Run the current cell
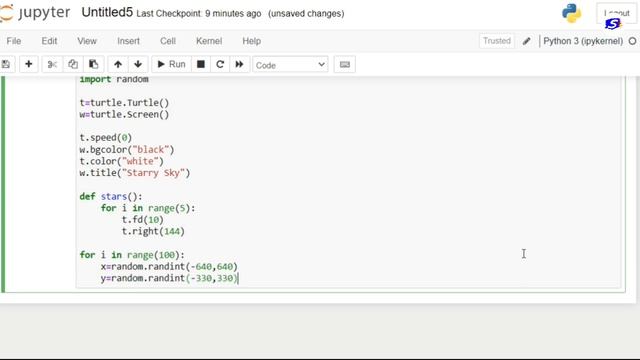 click(x=171, y=64)
